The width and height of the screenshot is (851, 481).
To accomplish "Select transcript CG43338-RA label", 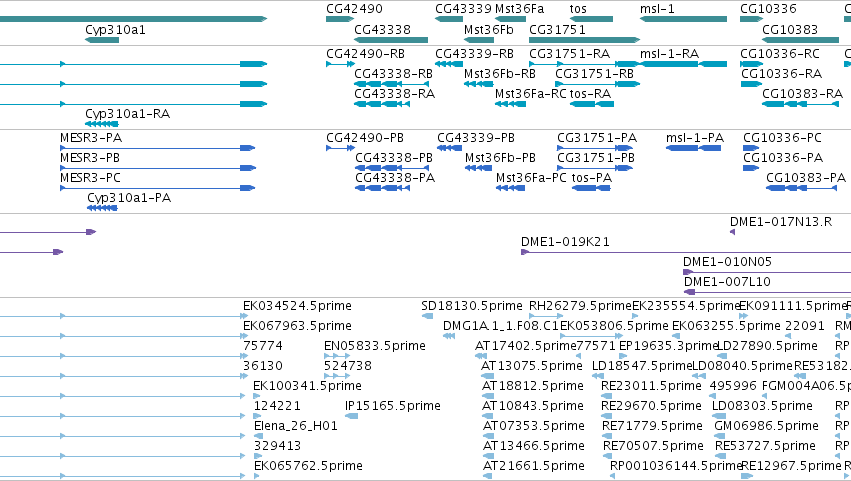I will click(x=395, y=94).
